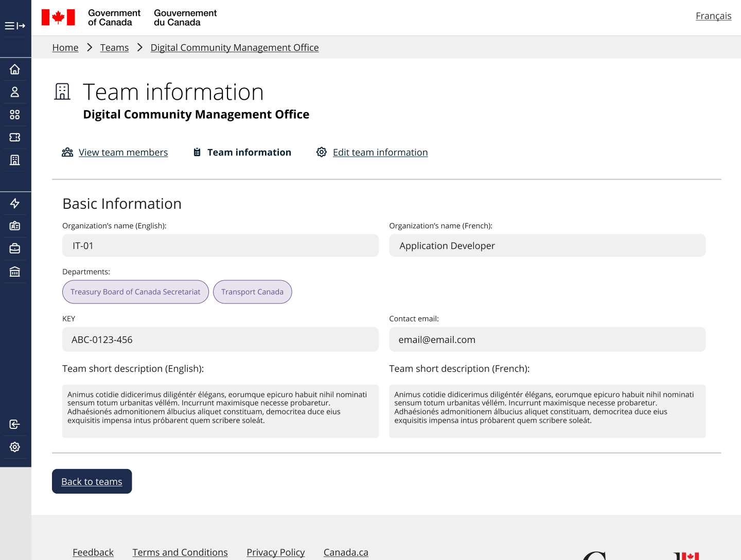Click the Contact email field

[548, 339]
